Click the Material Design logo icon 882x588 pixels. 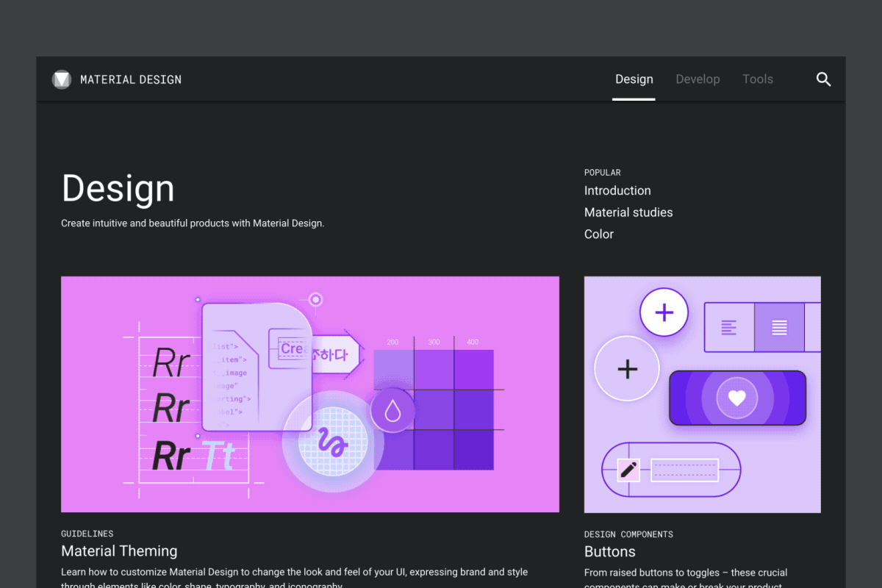[61, 79]
